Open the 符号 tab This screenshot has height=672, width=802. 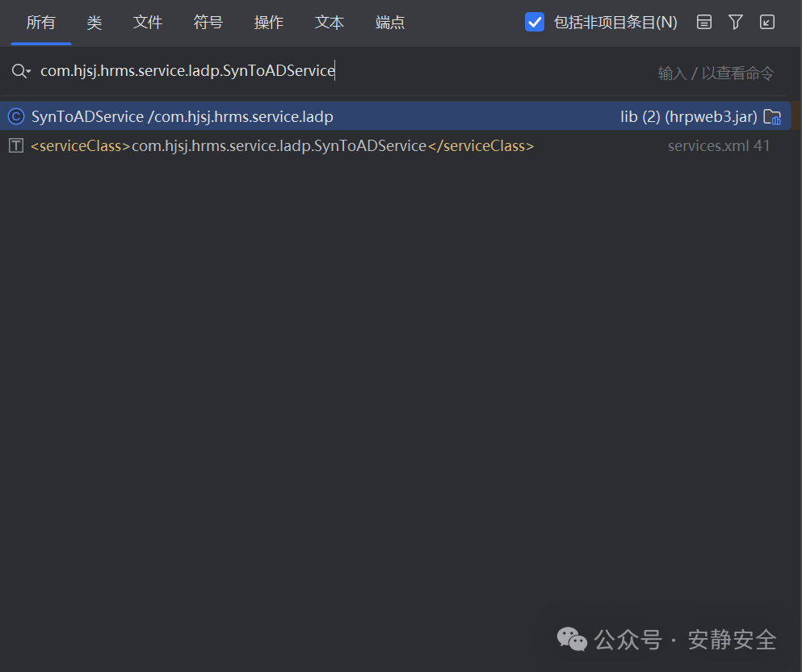click(x=208, y=22)
